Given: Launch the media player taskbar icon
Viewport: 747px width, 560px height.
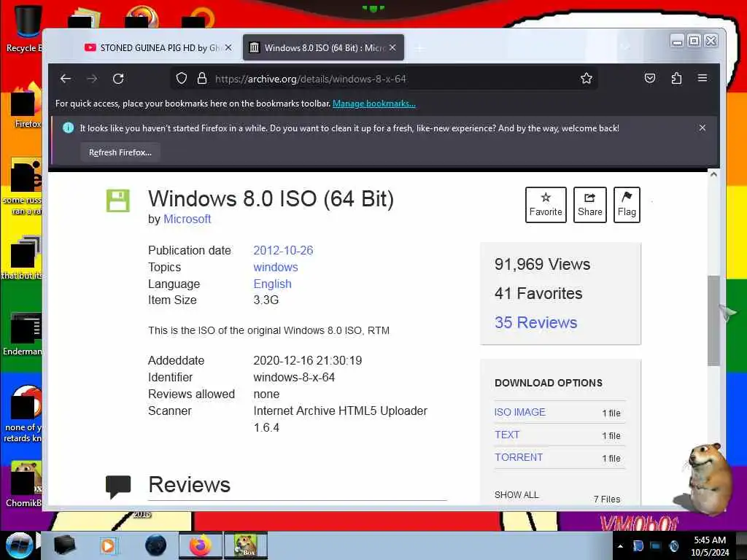Looking at the screenshot, I should [x=108, y=545].
